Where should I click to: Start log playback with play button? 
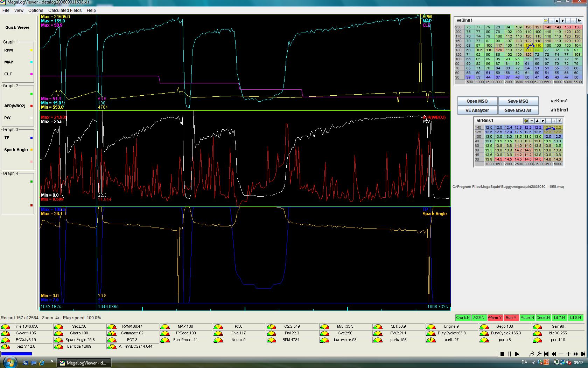tap(517, 354)
